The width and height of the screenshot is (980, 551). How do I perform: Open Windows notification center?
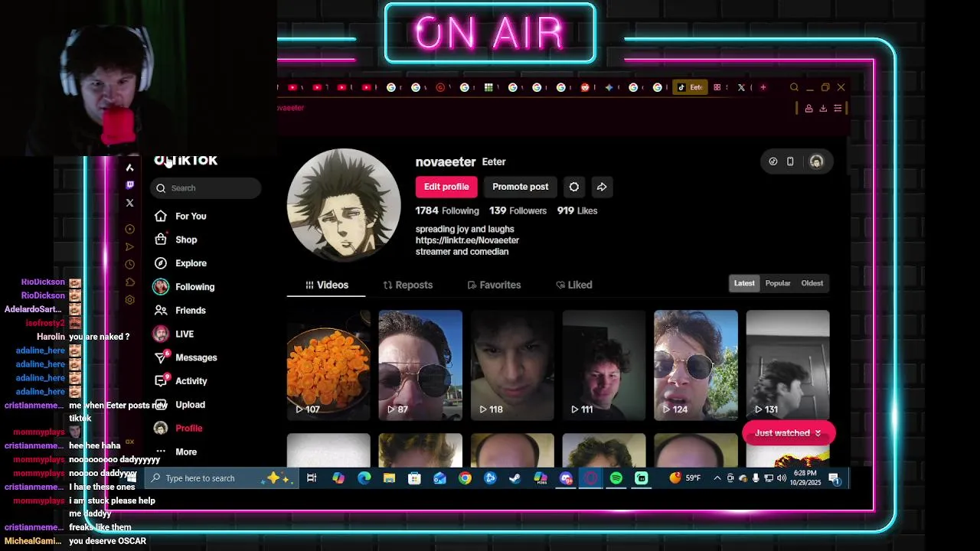(835, 479)
